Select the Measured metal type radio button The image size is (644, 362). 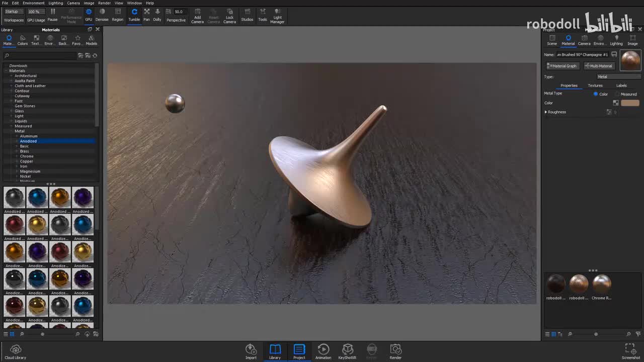pyautogui.click(x=618, y=94)
